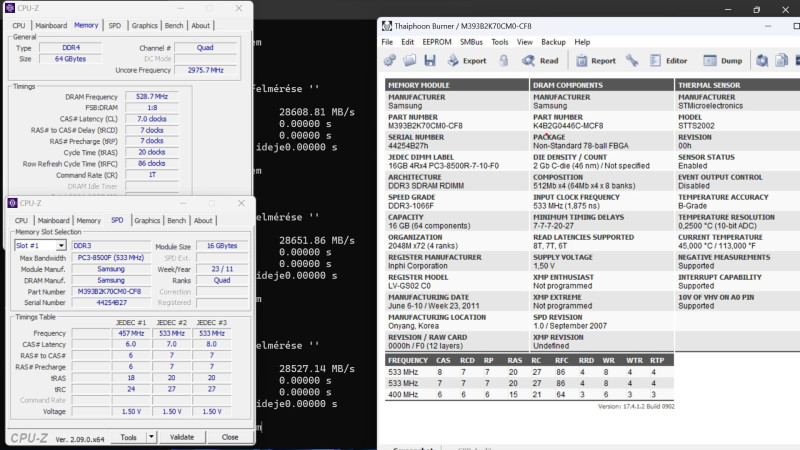Image resolution: width=800 pixels, height=450 pixels.
Task: Open View menu in Thaiphoon Burner
Action: (524, 42)
